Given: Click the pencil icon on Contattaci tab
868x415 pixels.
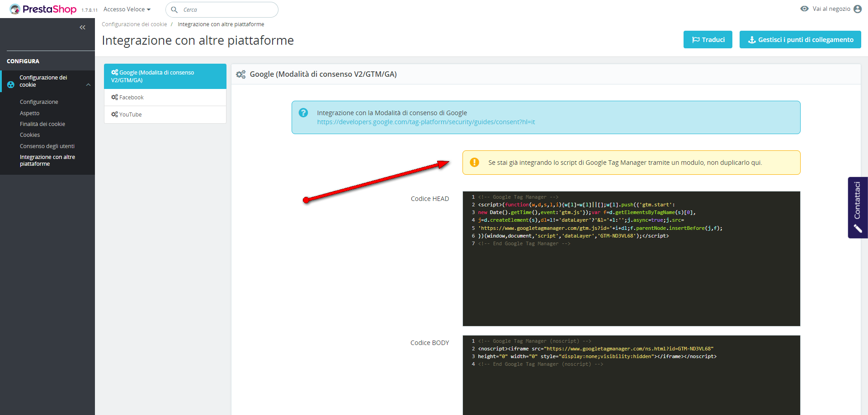Looking at the screenshot, I should point(858,229).
